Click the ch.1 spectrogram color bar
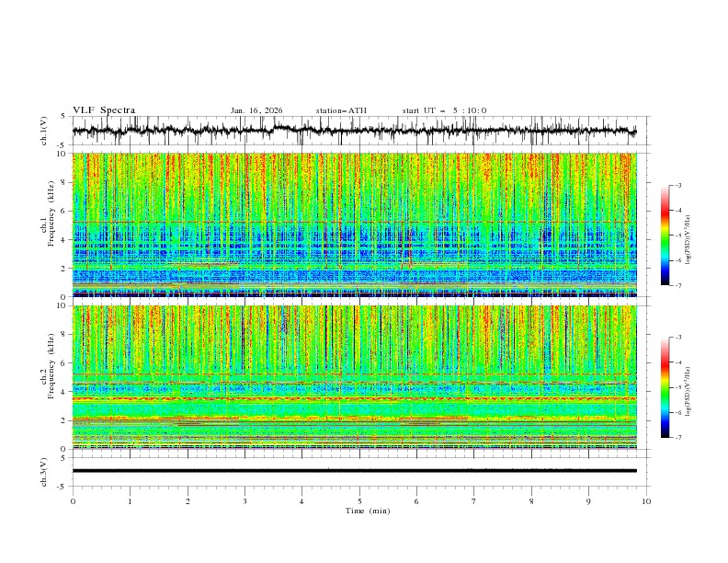The image size is (728, 563). pos(665,236)
